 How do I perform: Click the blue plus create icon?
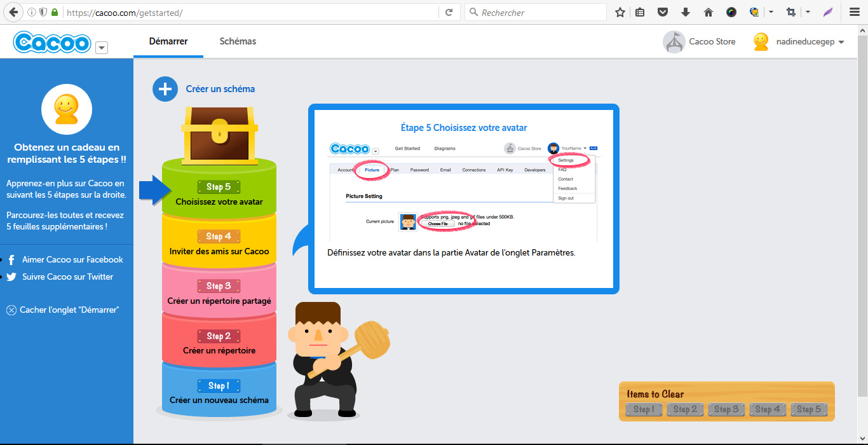[165, 89]
